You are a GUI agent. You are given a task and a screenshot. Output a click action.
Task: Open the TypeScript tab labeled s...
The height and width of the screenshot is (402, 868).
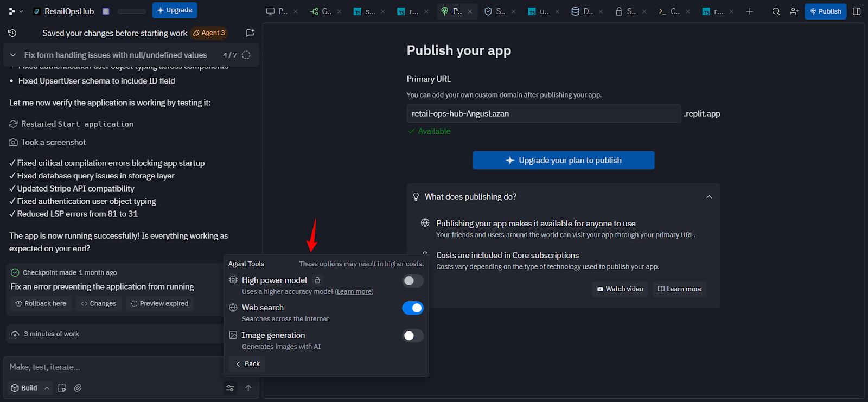click(364, 11)
